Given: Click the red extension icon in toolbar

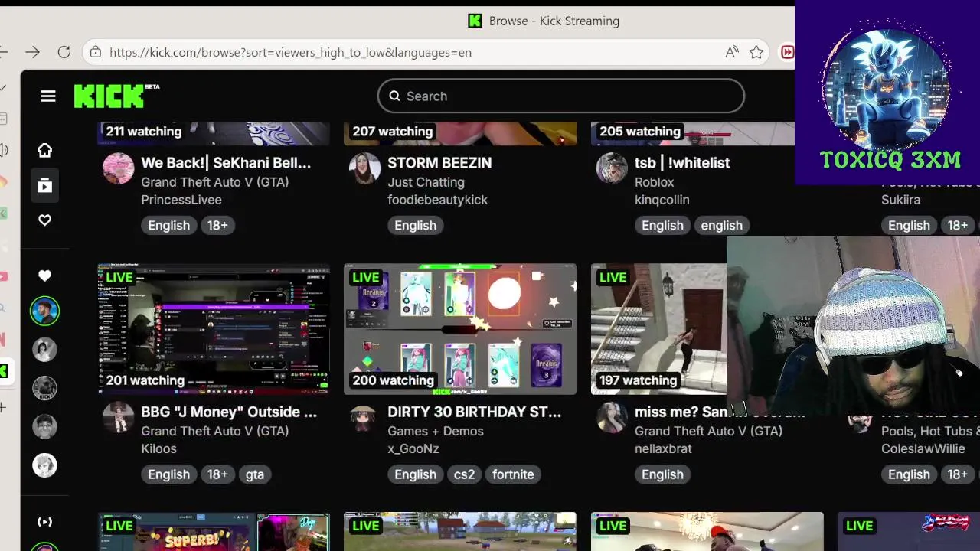Looking at the screenshot, I should pyautogui.click(x=787, y=52).
